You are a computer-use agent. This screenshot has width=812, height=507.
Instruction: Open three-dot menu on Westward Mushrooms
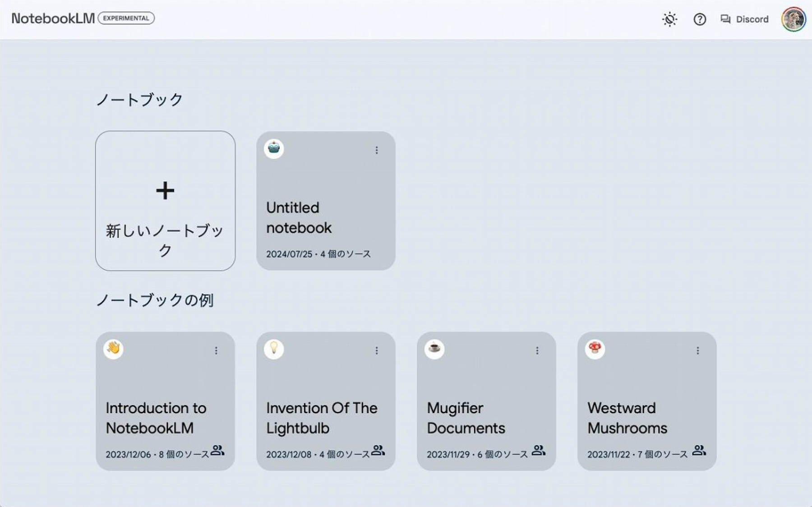(x=698, y=350)
